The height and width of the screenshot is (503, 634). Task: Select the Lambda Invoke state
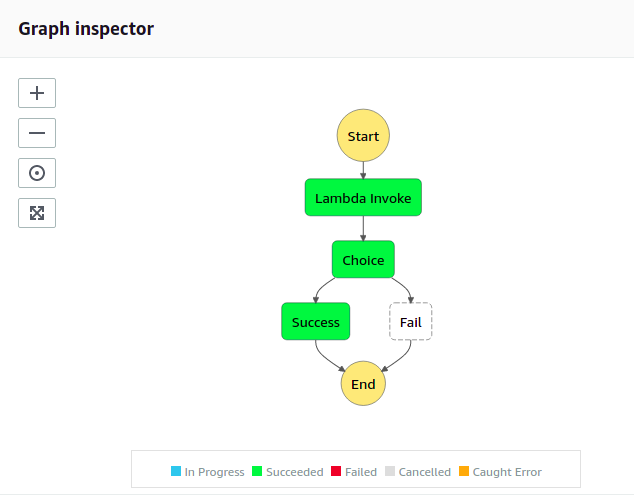point(363,198)
